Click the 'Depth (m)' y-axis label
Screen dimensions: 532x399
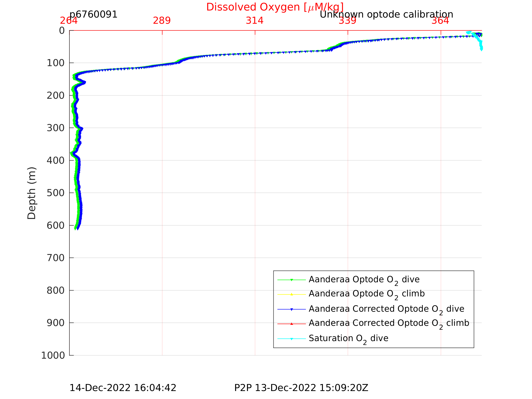click(x=31, y=193)
